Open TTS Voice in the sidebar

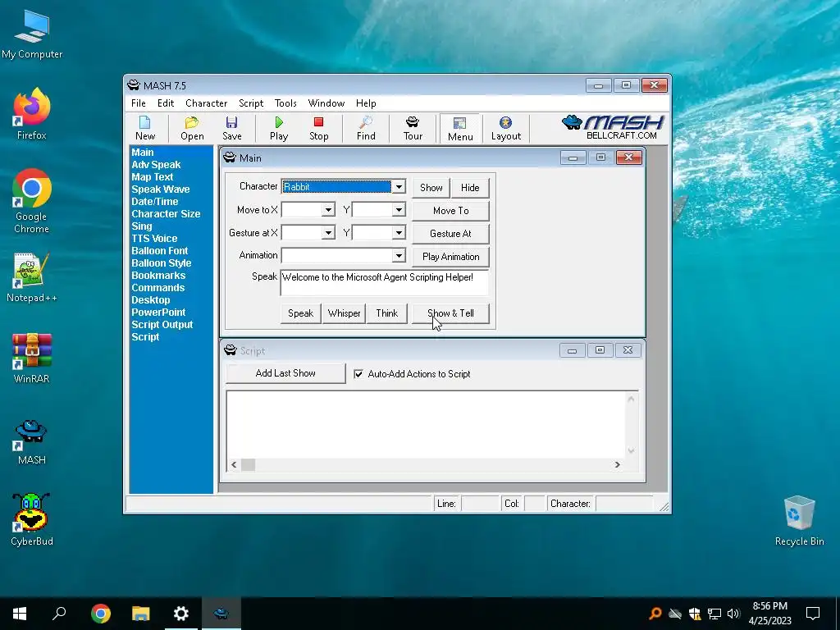tap(154, 239)
